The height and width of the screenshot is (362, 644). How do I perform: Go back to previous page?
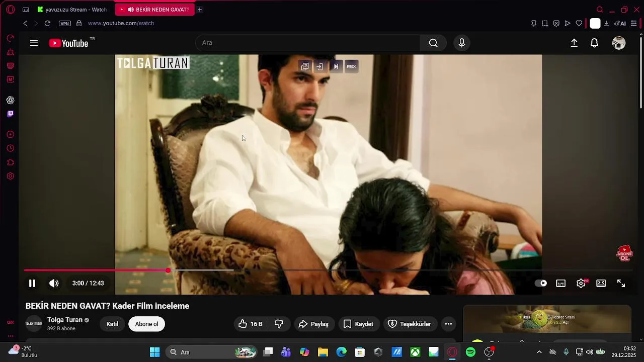[25, 23]
